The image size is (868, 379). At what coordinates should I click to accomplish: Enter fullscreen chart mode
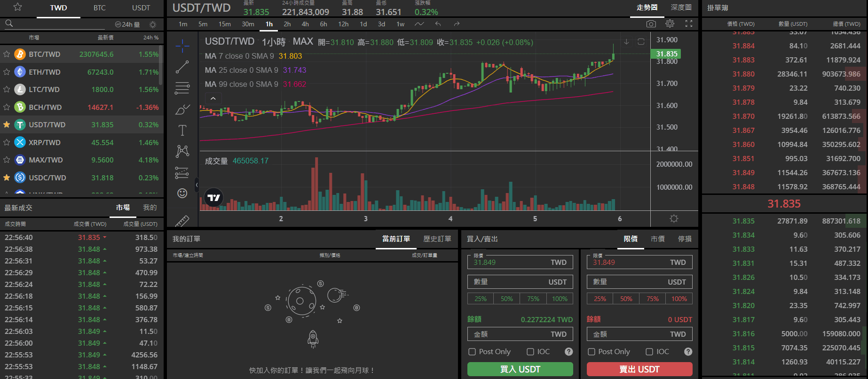689,24
